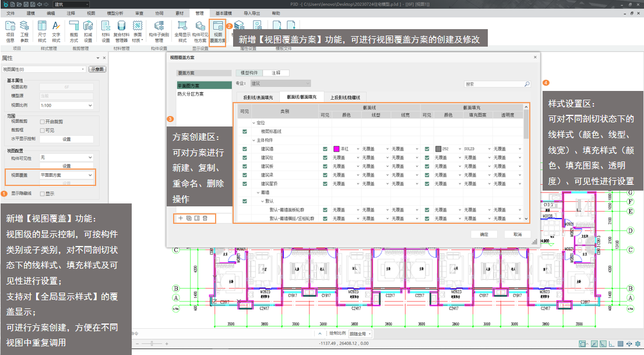The image size is (644, 355).
Task: Expand the 视图比例 1:100 dropdown
Action: pyautogui.click(x=66, y=106)
